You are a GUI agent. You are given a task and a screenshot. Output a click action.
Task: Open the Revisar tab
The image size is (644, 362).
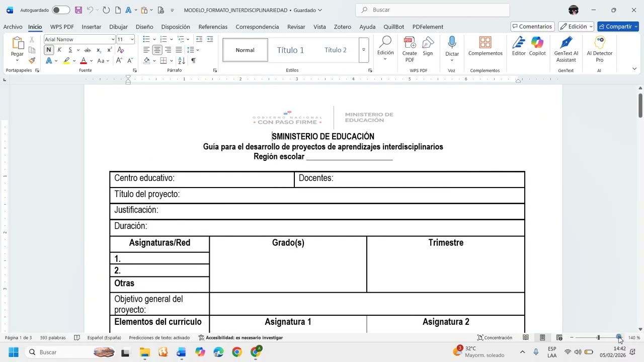(296, 27)
